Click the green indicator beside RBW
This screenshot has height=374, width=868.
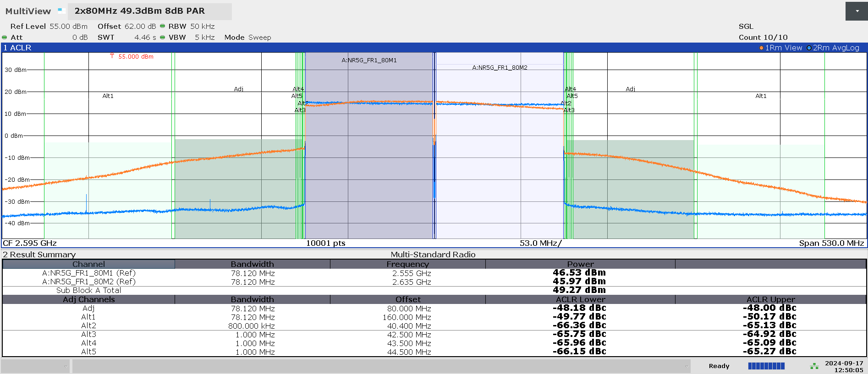[x=162, y=26]
